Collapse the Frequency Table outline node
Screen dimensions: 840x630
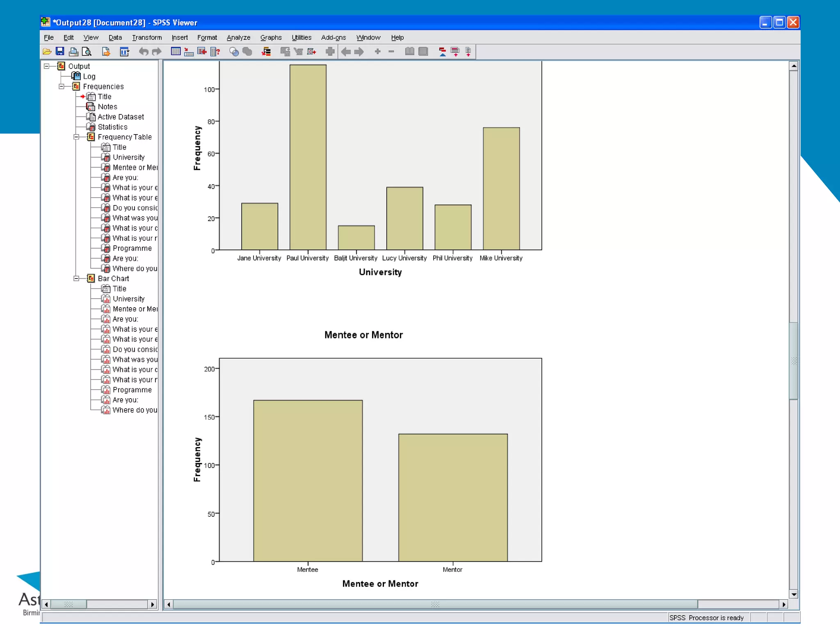[x=76, y=137]
